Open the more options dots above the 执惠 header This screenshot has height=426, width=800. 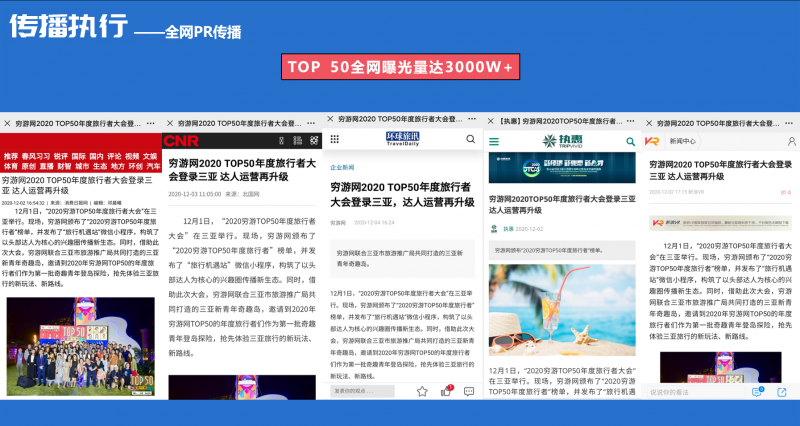(631, 121)
